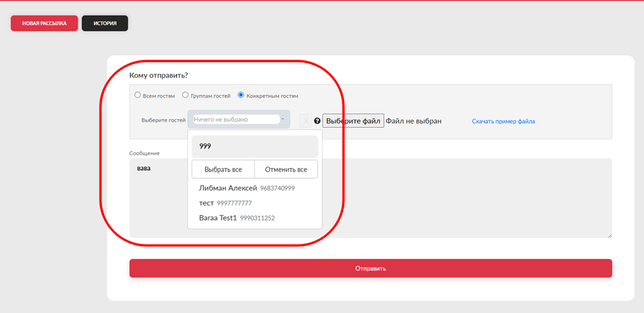Click the red 'Отправить' send button
Screen dimensions: 644x313
click(x=370, y=269)
